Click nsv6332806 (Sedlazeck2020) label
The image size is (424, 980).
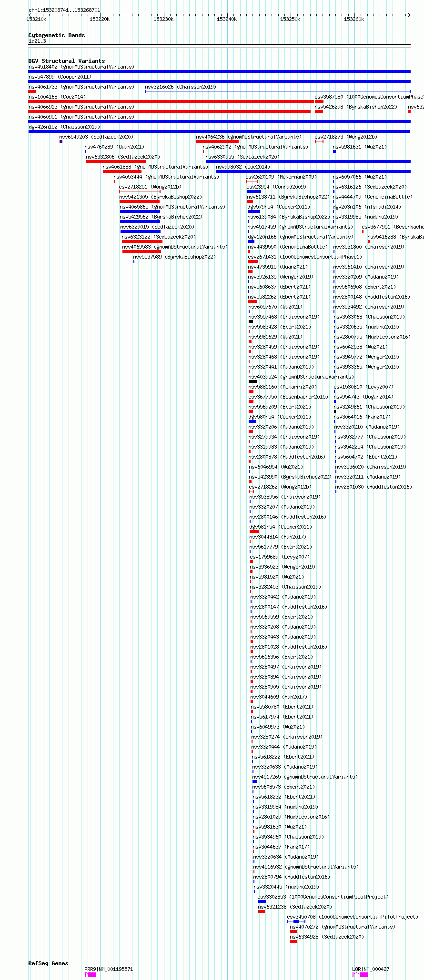pos(123,157)
